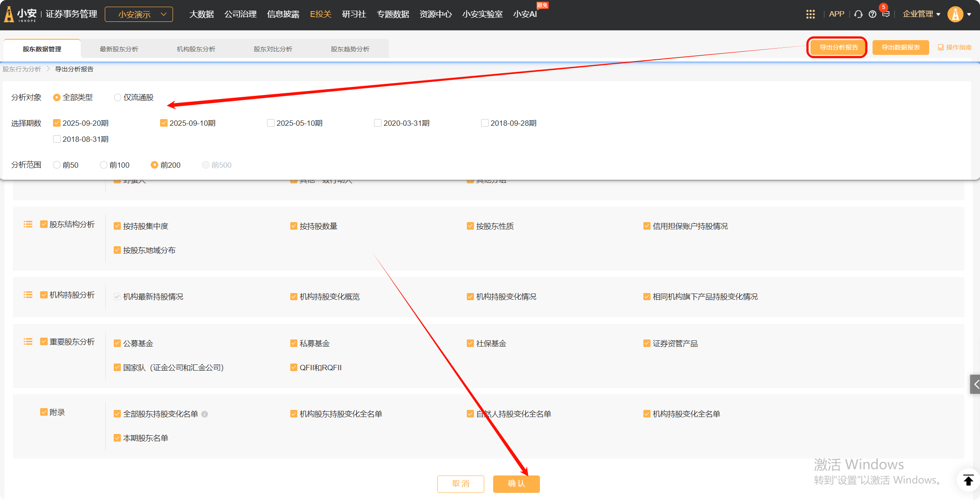Viewport: 980px width, 500px height.
Task: Click the list icon beside 股东结构分析
Action: [28, 224]
